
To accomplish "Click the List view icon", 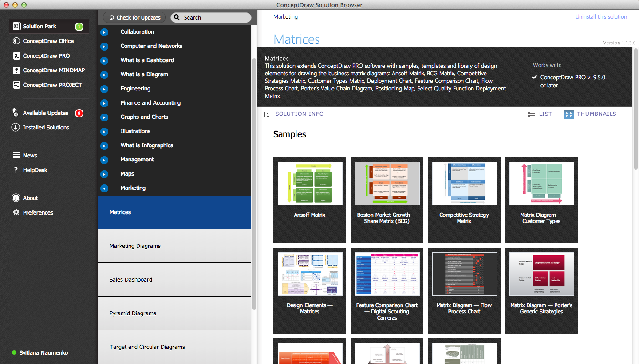I will pyautogui.click(x=532, y=114).
